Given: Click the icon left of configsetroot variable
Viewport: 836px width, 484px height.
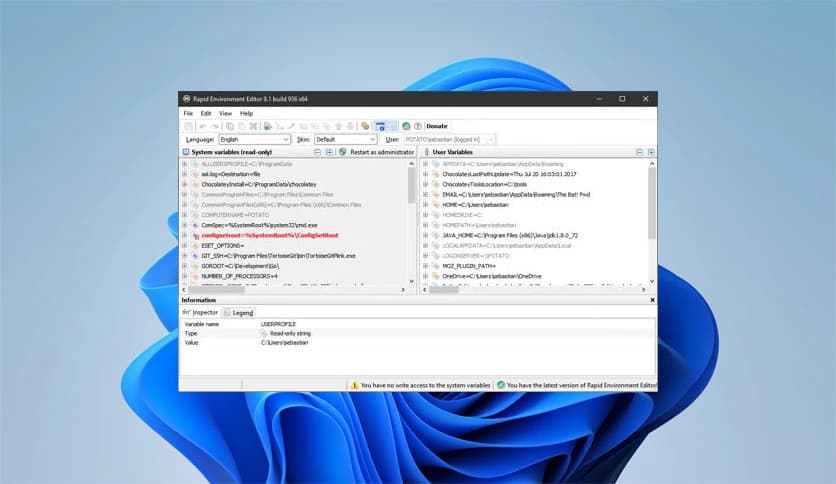Looking at the screenshot, I should [x=196, y=236].
